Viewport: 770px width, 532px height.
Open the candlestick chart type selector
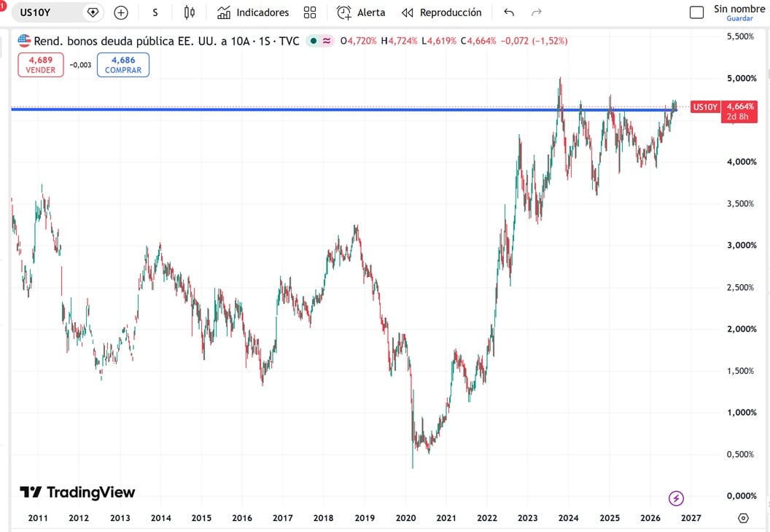189,13
